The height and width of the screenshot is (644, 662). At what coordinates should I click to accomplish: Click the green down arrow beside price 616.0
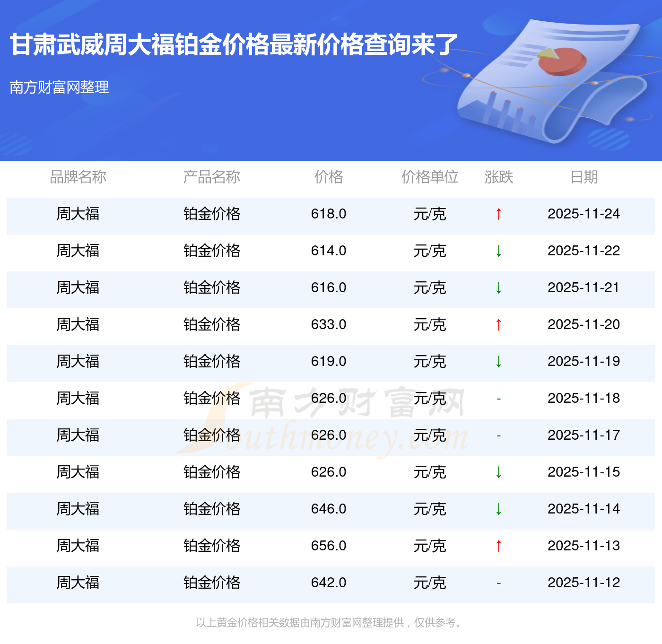click(498, 288)
